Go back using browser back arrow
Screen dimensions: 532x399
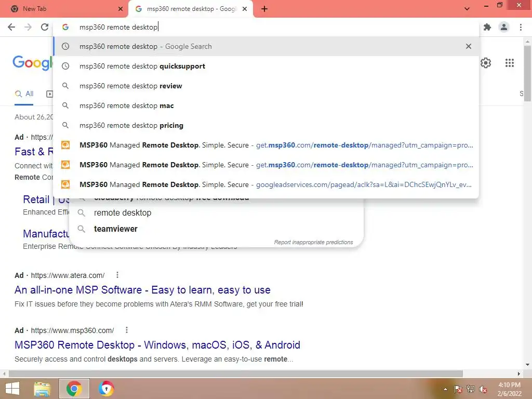11,27
